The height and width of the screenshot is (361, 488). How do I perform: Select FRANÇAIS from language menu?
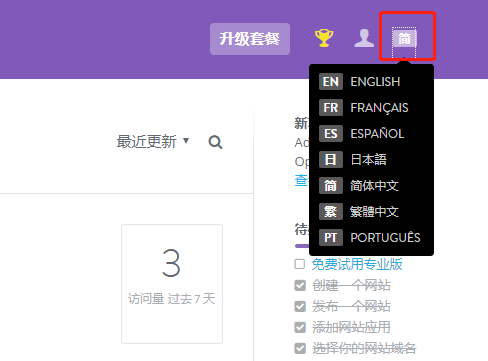[371, 108]
